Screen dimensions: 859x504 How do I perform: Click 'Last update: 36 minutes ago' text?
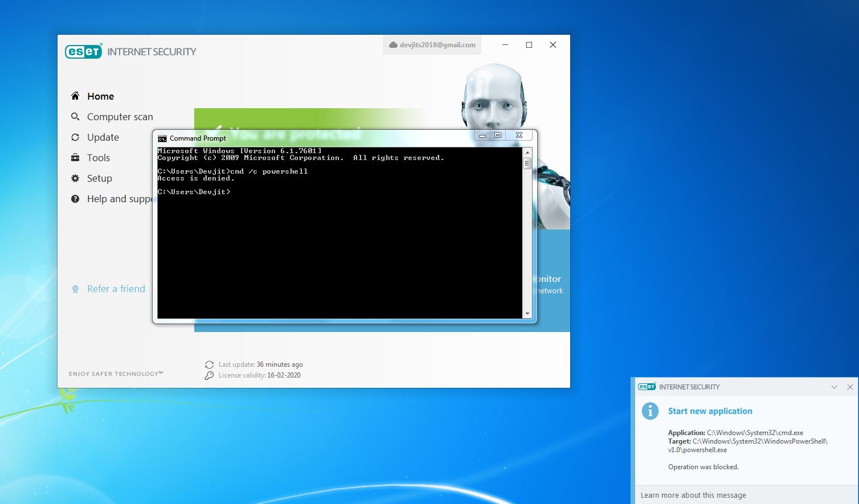click(261, 364)
